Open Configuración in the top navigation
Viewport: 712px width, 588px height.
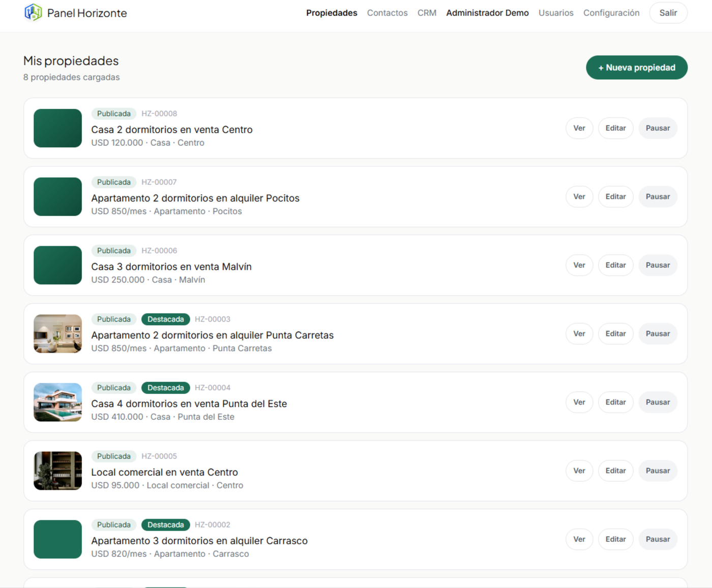611,13
